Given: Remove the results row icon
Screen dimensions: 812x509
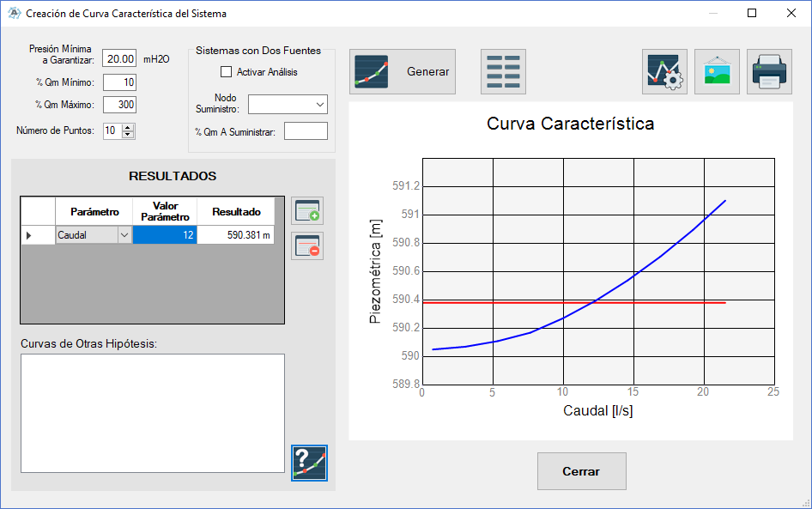Looking at the screenshot, I should (x=307, y=246).
